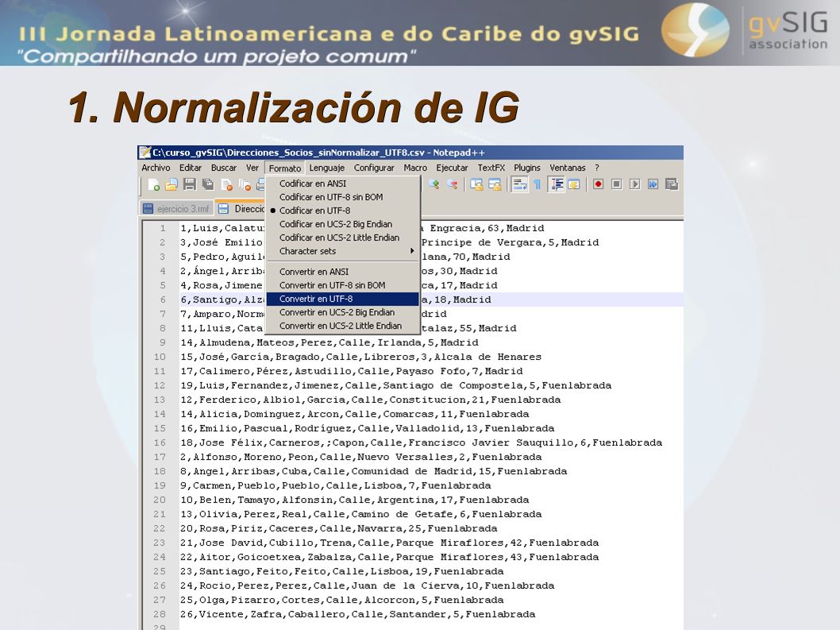Choose Convertir en ANSI
The image size is (840, 630).
tap(342, 272)
